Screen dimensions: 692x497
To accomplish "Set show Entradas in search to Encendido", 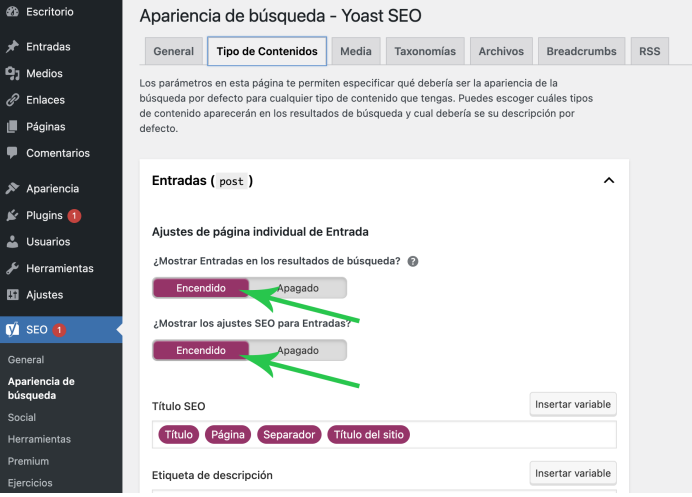I will 201,288.
